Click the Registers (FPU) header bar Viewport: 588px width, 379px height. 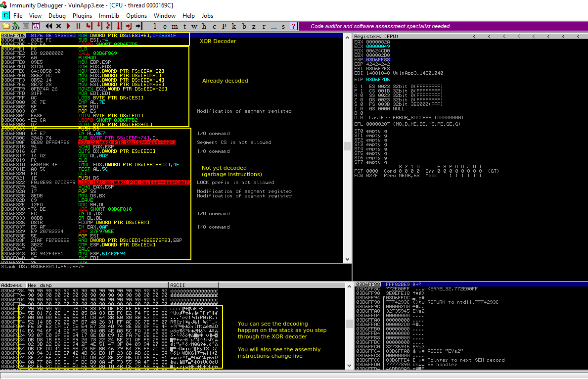pos(471,36)
